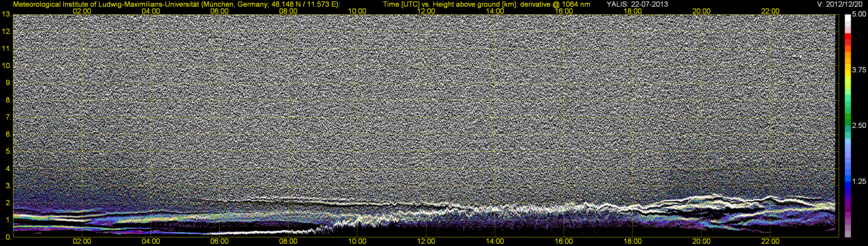This screenshot has height=246, width=868.
Task: Click the 2.50 color scale value
Action: 858,126
